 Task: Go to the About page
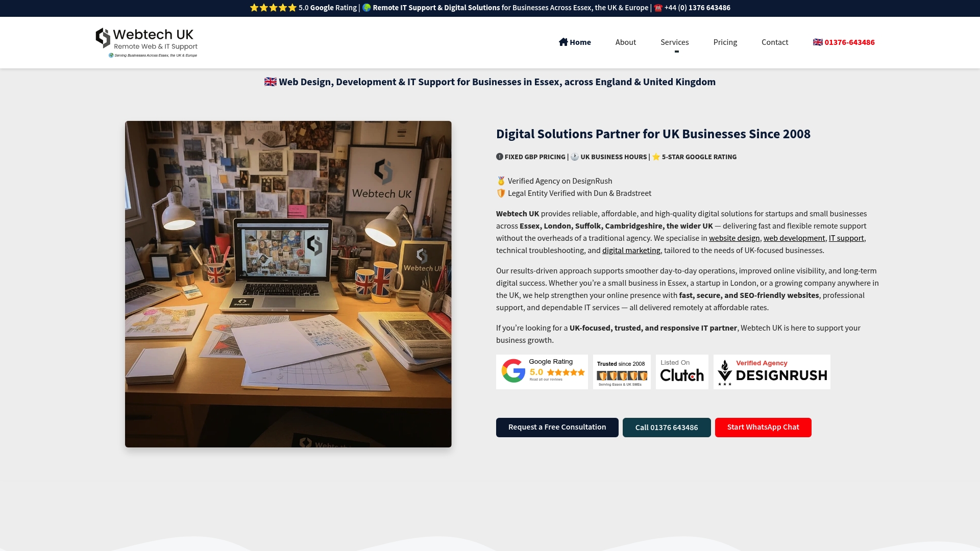(626, 42)
